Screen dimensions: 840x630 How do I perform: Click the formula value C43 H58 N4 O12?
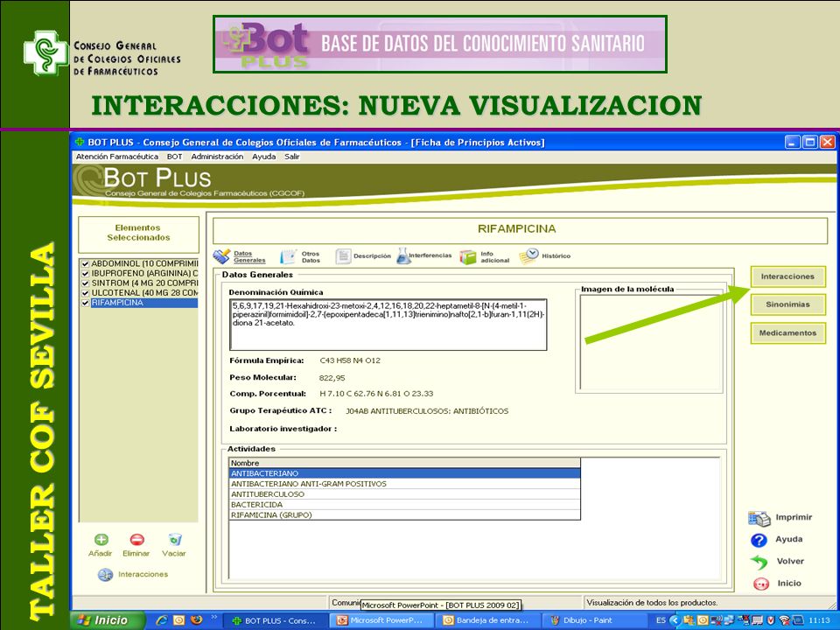(350, 360)
